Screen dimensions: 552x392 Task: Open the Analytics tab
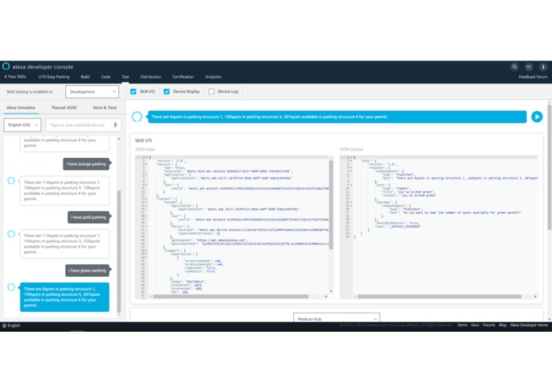click(214, 77)
